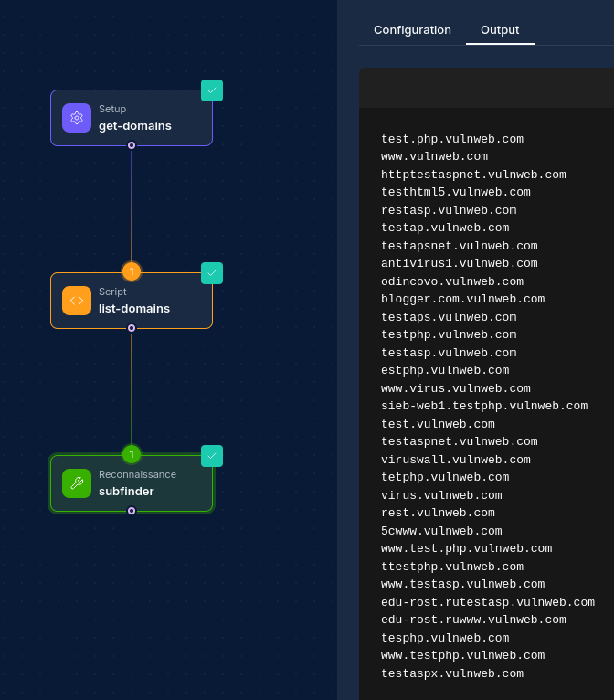Click the orange input badge on list-domains

tap(132, 271)
